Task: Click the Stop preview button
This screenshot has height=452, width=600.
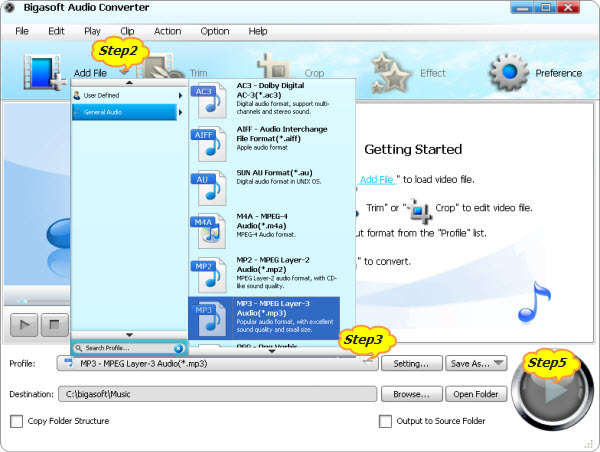Action: (x=54, y=325)
